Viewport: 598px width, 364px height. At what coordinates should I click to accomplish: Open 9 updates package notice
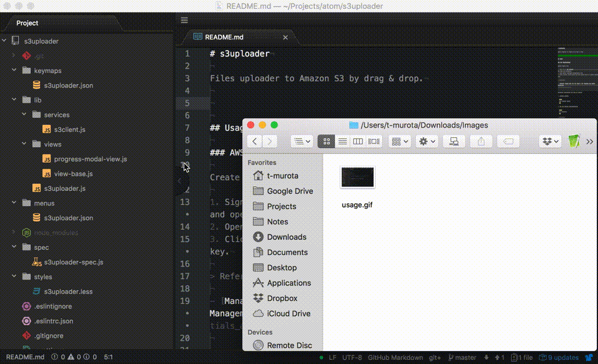pyautogui.click(x=558, y=358)
